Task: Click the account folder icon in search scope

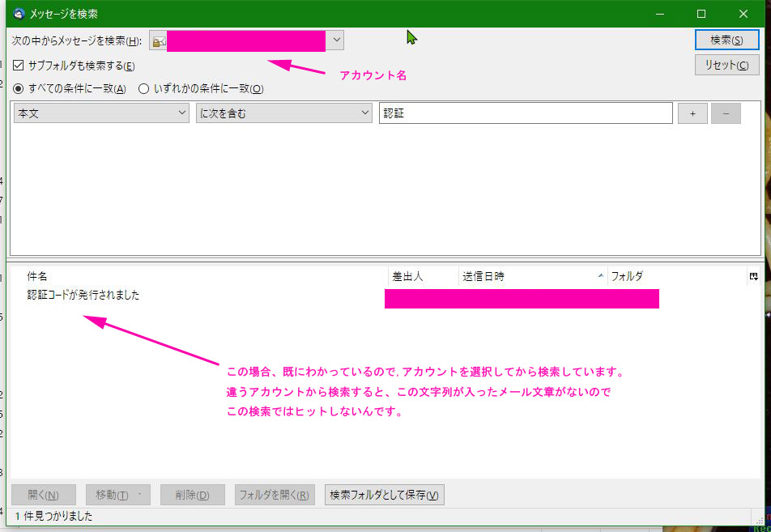Action: coord(159,40)
